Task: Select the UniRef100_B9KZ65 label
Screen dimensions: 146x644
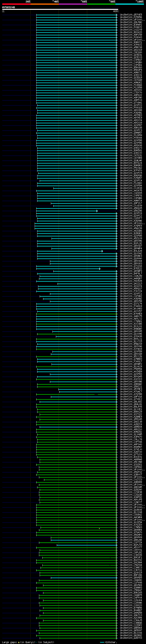Action: pos(131,593)
